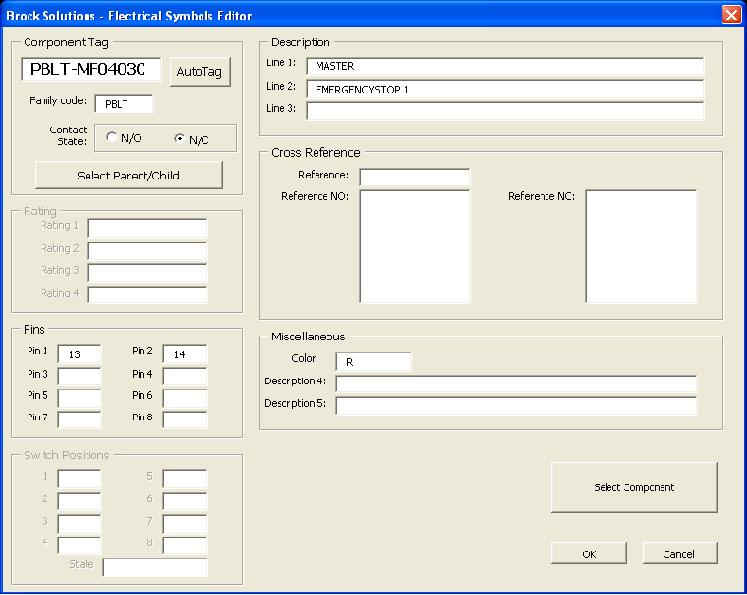
Task: Confirm with the OK button
Action: click(589, 554)
